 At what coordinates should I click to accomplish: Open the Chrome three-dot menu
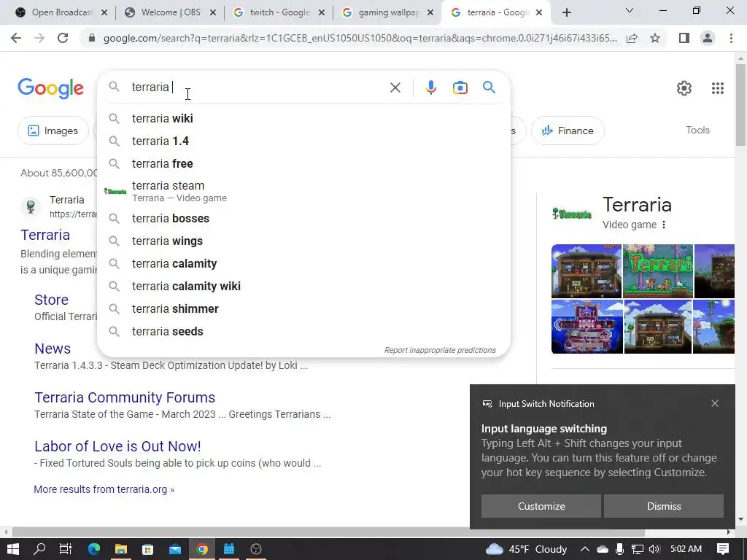pos(731,38)
